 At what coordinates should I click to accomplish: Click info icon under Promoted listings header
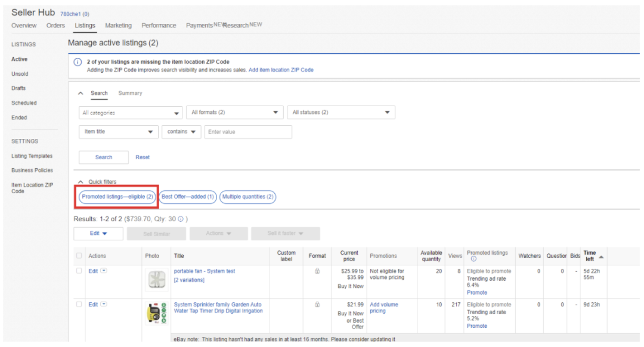point(473,259)
